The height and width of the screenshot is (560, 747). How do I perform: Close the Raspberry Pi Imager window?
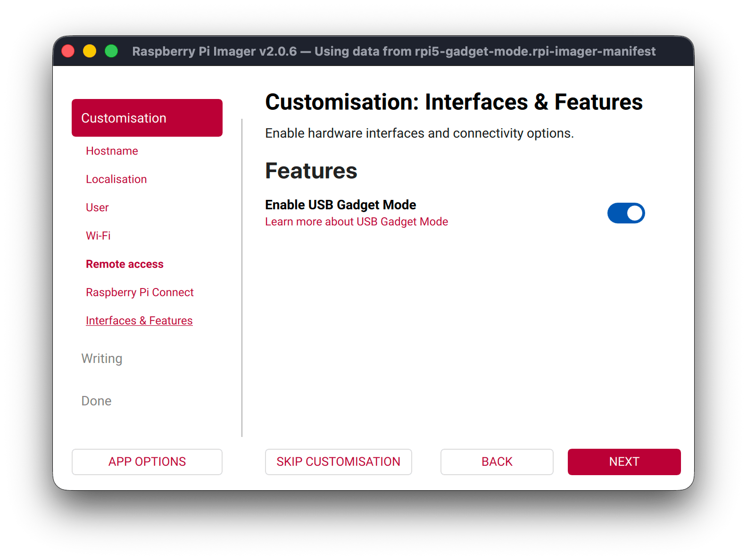pyautogui.click(x=68, y=51)
